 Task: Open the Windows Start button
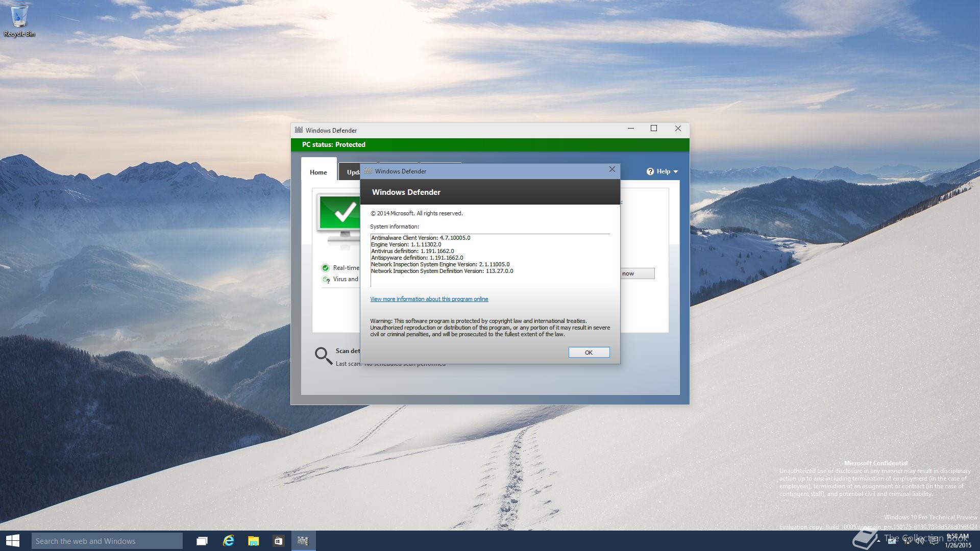[12, 541]
